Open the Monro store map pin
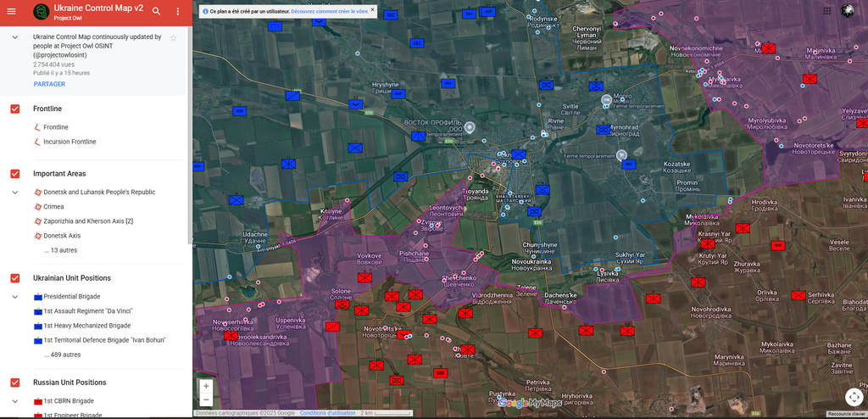 (607, 100)
